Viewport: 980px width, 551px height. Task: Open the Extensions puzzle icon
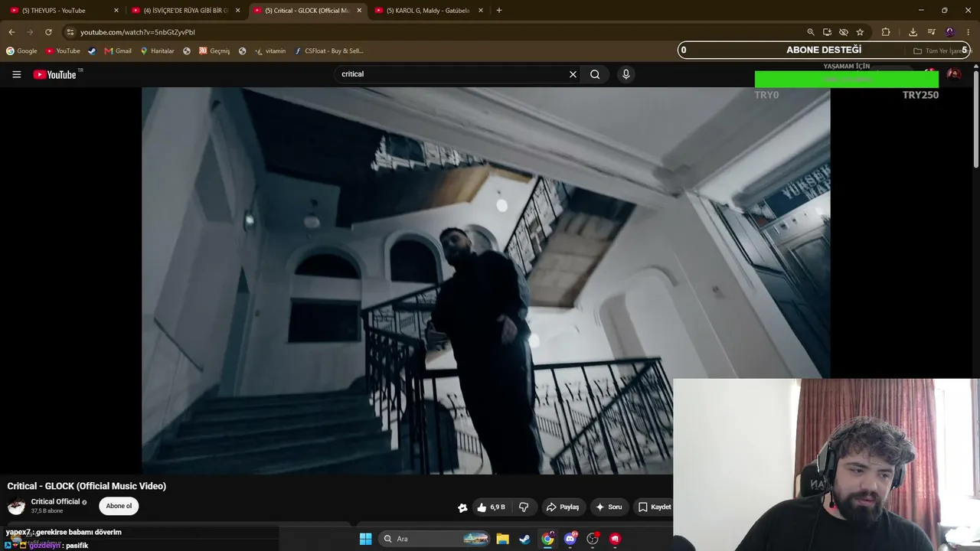point(886,32)
